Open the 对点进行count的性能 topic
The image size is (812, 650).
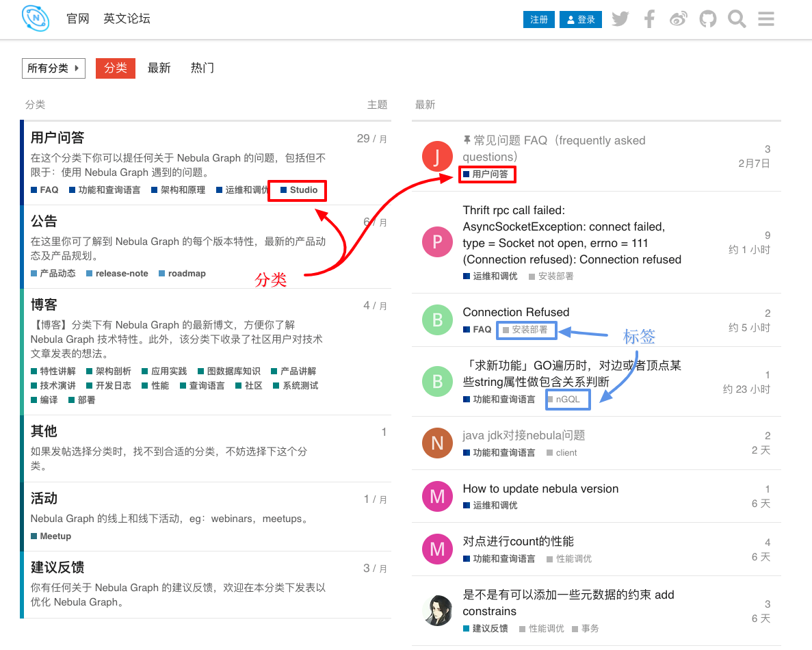pyautogui.click(x=518, y=542)
